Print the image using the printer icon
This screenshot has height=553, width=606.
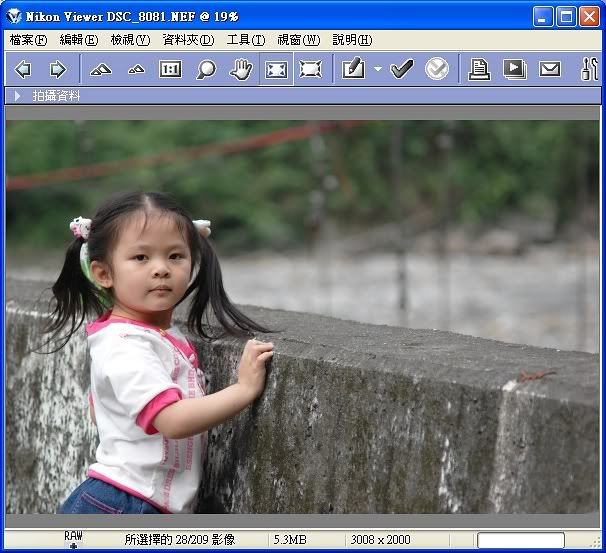click(x=479, y=70)
